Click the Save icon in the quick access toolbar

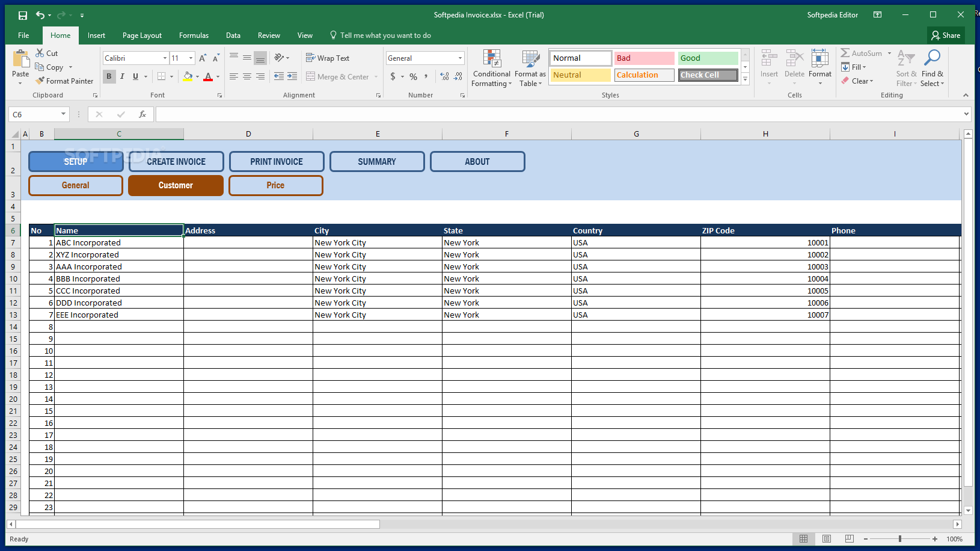[22, 15]
